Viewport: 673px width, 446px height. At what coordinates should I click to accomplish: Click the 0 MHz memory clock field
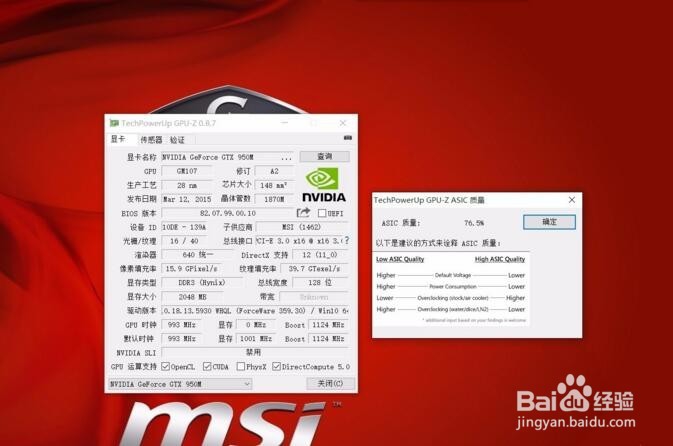255,325
